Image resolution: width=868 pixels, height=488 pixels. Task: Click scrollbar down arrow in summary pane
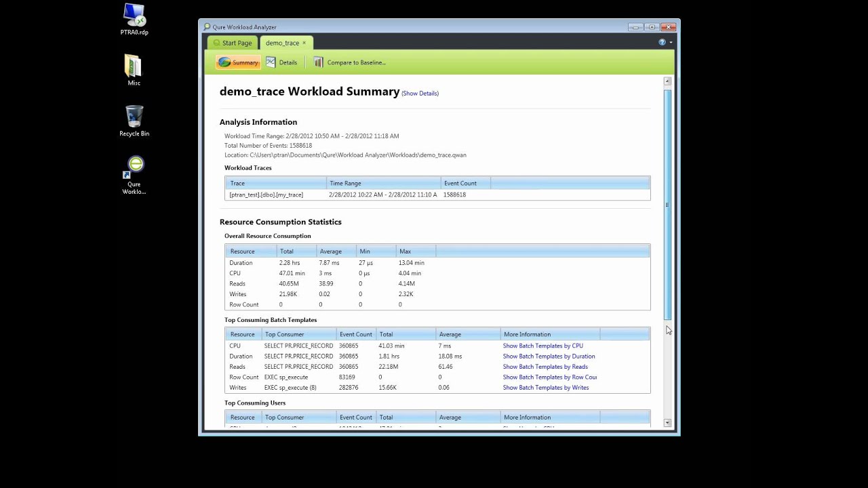tap(667, 423)
